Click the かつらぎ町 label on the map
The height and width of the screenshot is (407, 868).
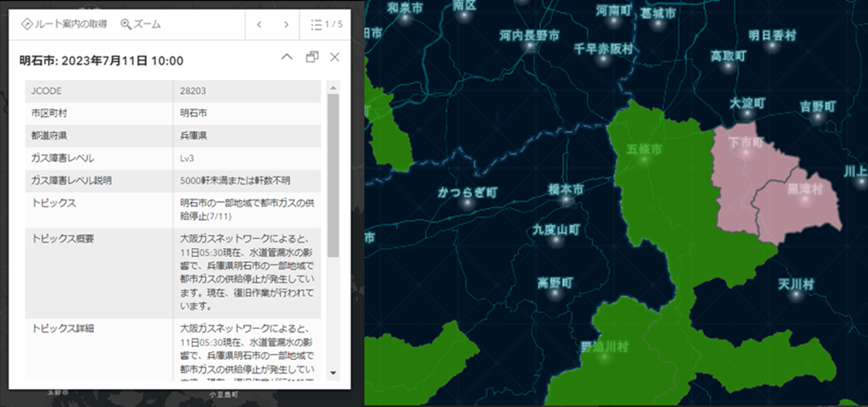pos(467,191)
